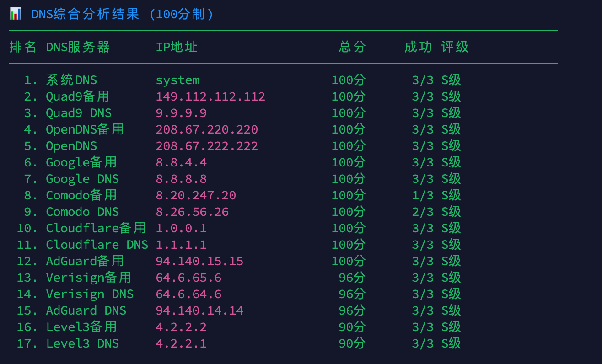Select the Google备用 server name
This screenshot has height=364, width=602.
[81, 162]
